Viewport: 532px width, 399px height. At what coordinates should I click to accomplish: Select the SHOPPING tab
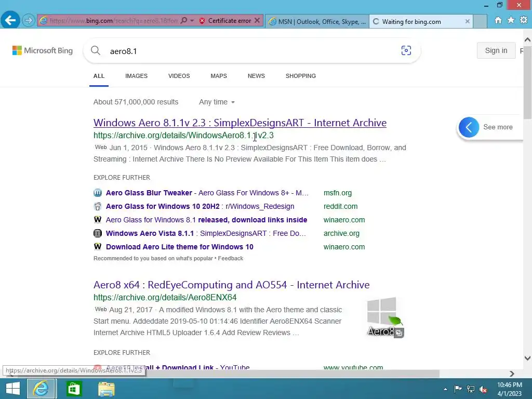tap(301, 76)
